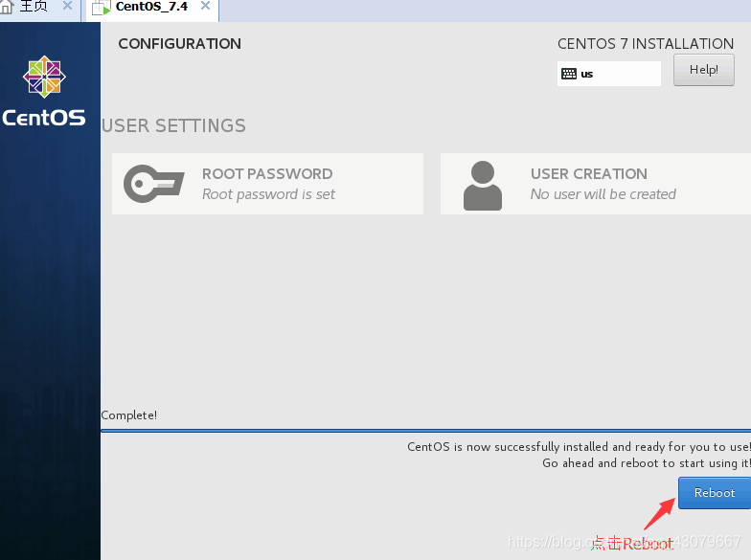
Task: Click the 'Complete!' status text
Action: coord(128,415)
